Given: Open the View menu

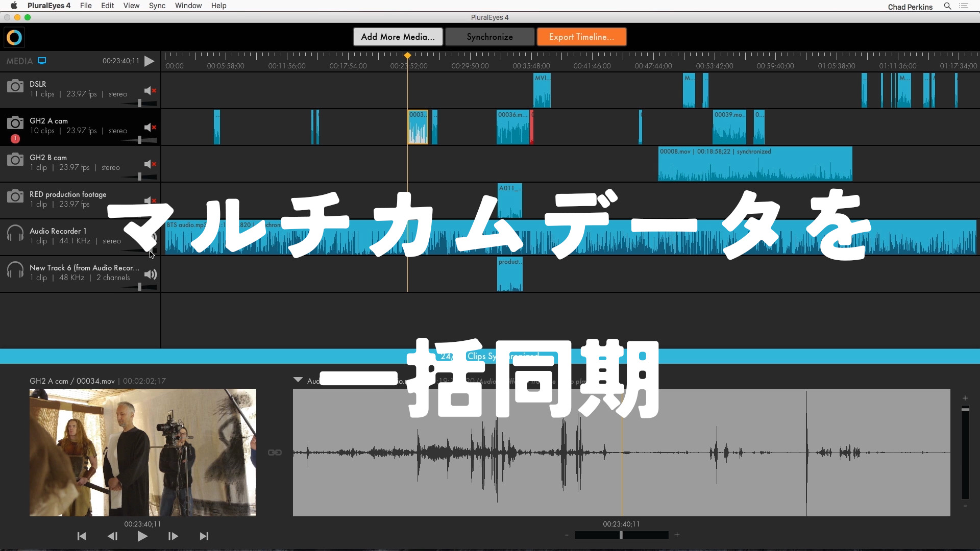Looking at the screenshot, I should [131, 6].
